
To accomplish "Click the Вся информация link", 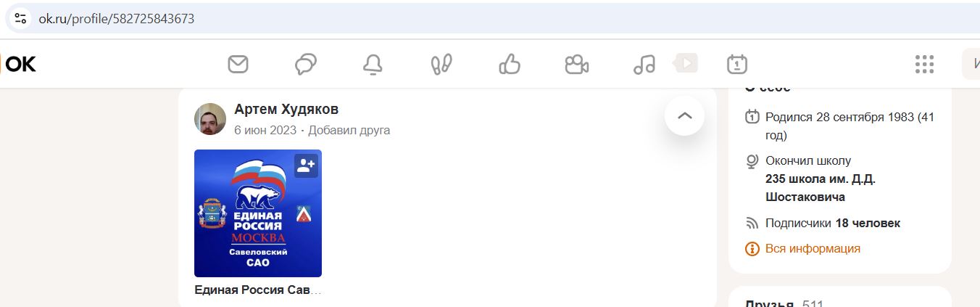I will coord(813,248).
